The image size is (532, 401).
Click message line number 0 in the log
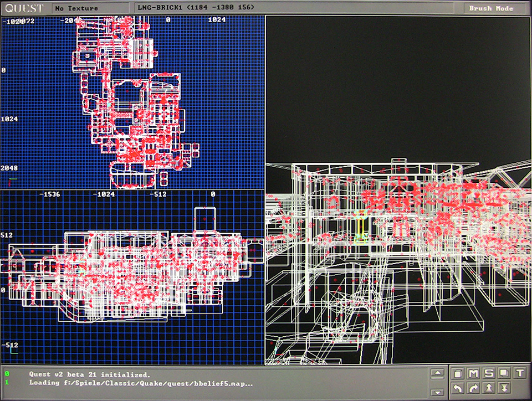[x=7, y=374]
